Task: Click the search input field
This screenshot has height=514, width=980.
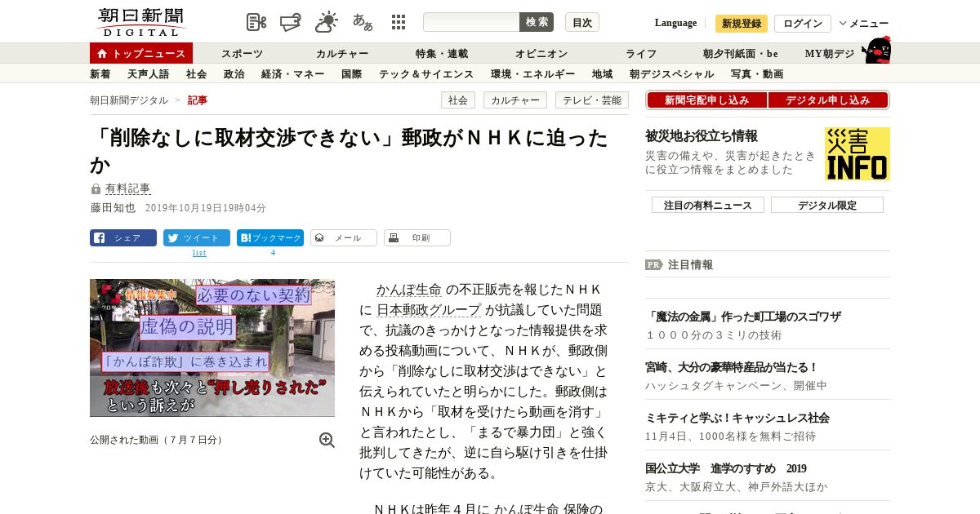Action: pyautogui.click(x=471, y=22)
